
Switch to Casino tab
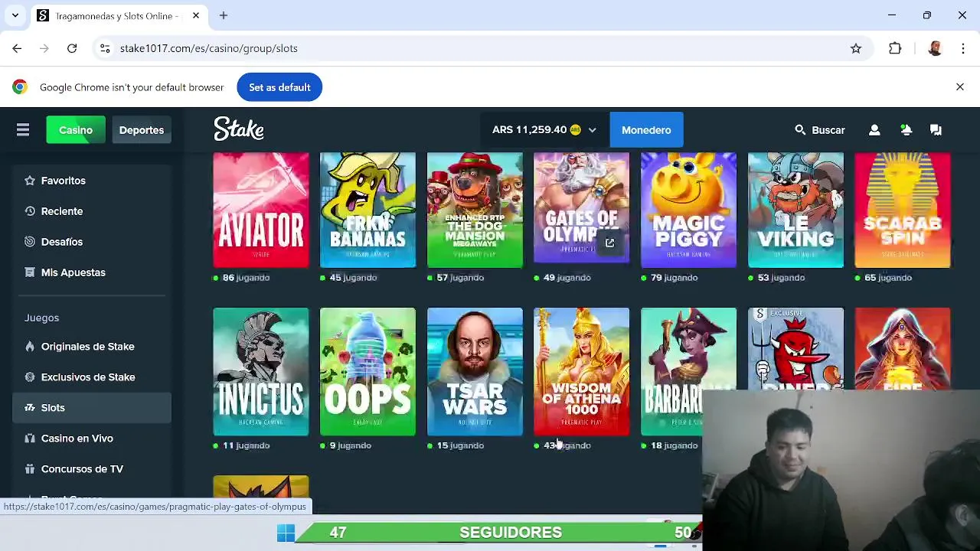76,130
